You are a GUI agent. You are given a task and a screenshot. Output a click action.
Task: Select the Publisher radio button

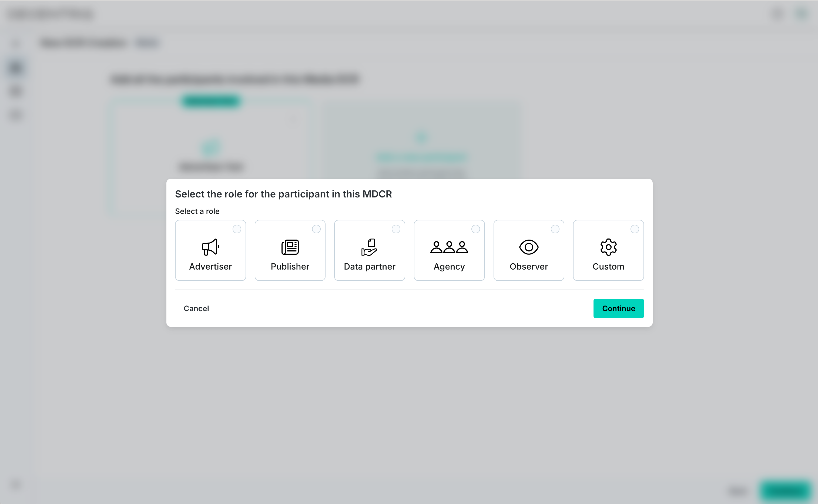(x=316, y=229)
